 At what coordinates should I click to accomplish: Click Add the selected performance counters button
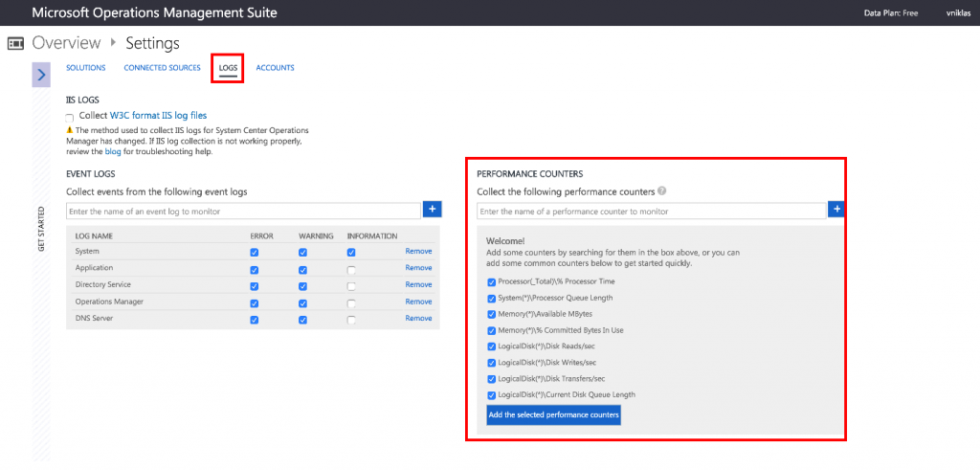554,415
